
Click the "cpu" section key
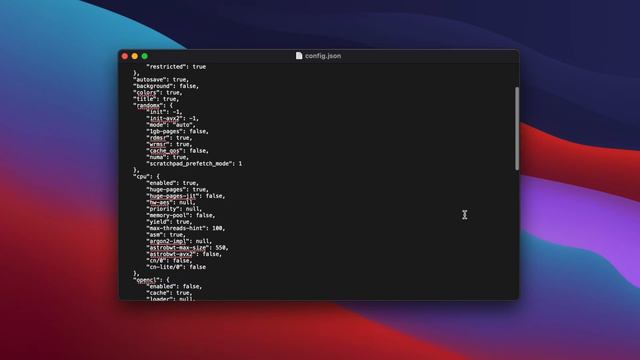pos(142,177)
